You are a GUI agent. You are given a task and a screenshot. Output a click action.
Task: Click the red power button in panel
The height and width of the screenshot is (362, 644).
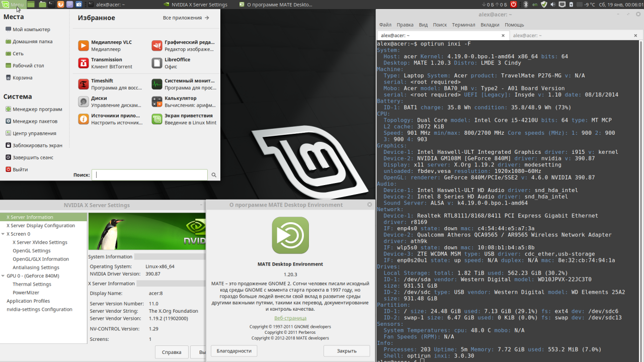point(514,4)
